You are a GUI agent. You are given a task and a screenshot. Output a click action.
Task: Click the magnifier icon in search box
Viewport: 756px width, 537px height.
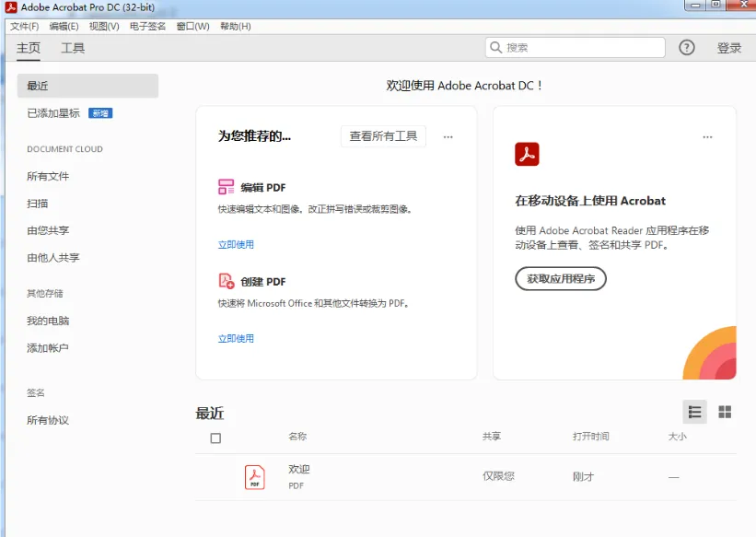pos(495,47)
